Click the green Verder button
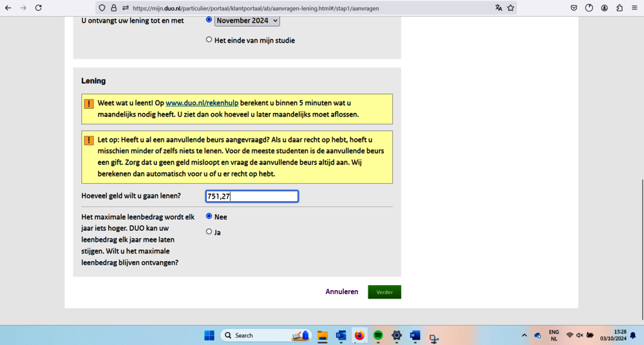The image size is (644, 345). tap(384, 292)
